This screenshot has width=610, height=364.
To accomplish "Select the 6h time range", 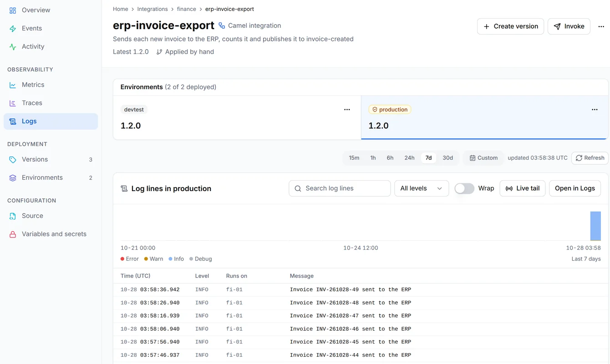I will coord(390,158).
